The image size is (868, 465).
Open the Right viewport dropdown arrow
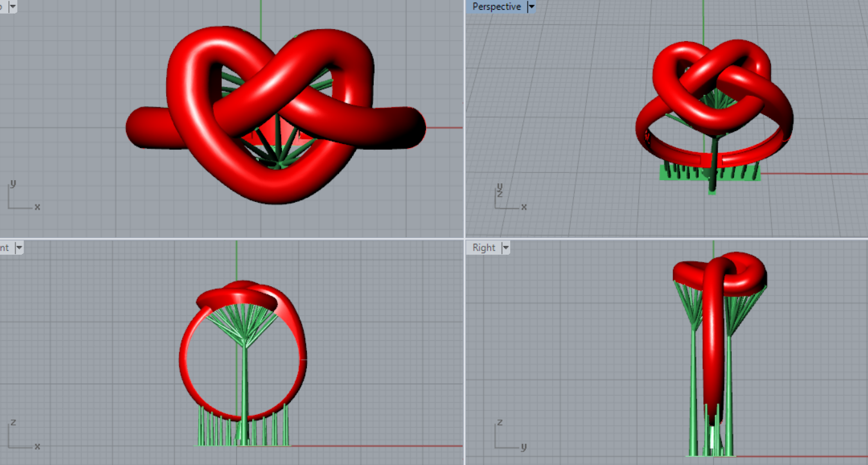[506, 248]
